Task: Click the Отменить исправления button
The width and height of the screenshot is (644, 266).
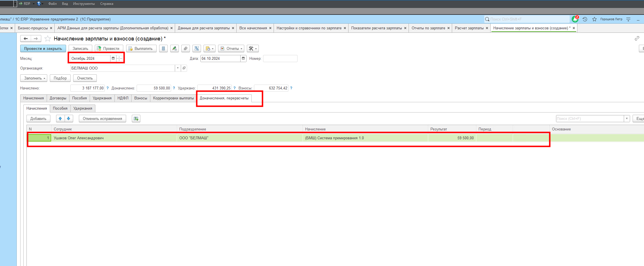Action: (x=102, y=119)
